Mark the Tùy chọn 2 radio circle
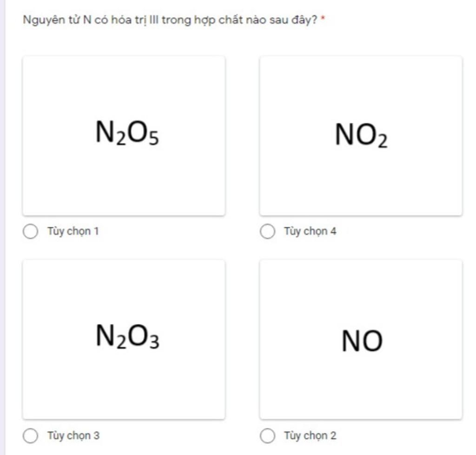 [267, 435]
